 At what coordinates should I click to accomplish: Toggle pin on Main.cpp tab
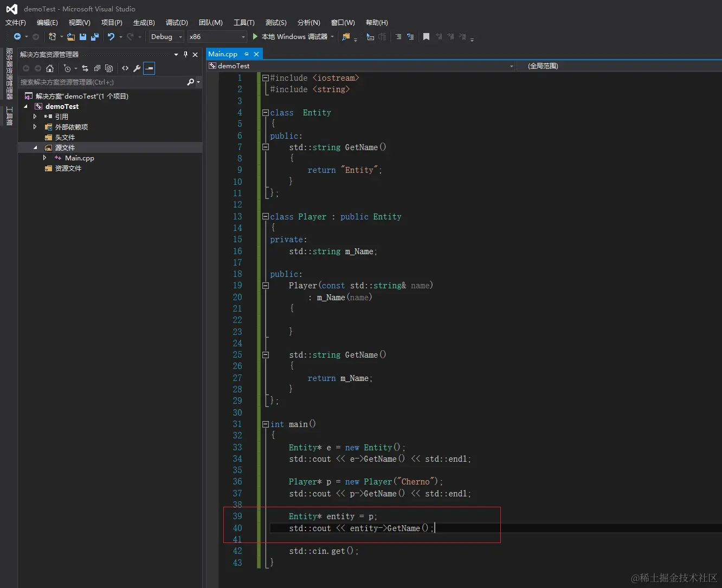pyautogui.click(x=246, y=54)
